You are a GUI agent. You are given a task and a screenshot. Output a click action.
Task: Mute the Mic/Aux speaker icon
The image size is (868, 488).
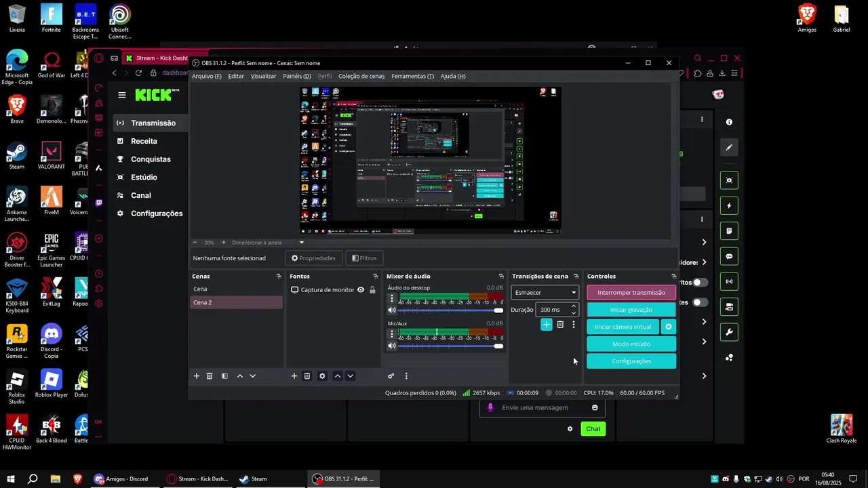[x=391, y=346]
